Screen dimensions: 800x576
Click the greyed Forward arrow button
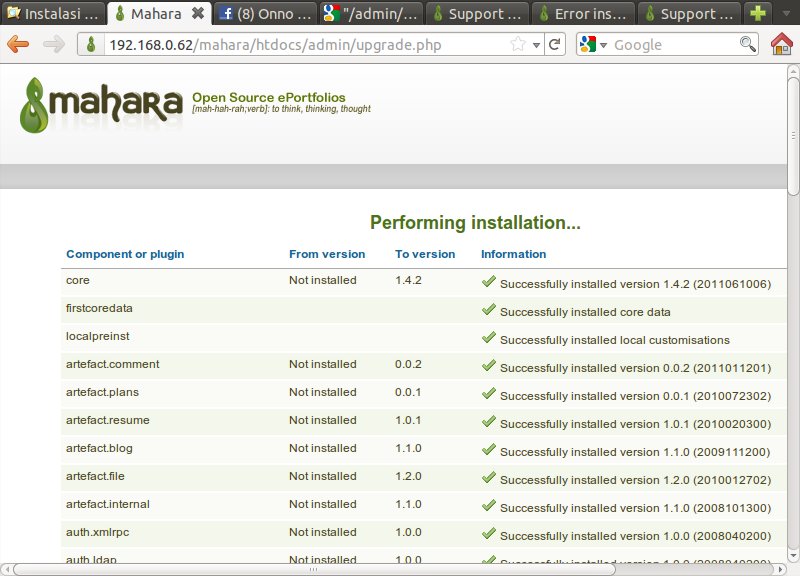(54, 44)
